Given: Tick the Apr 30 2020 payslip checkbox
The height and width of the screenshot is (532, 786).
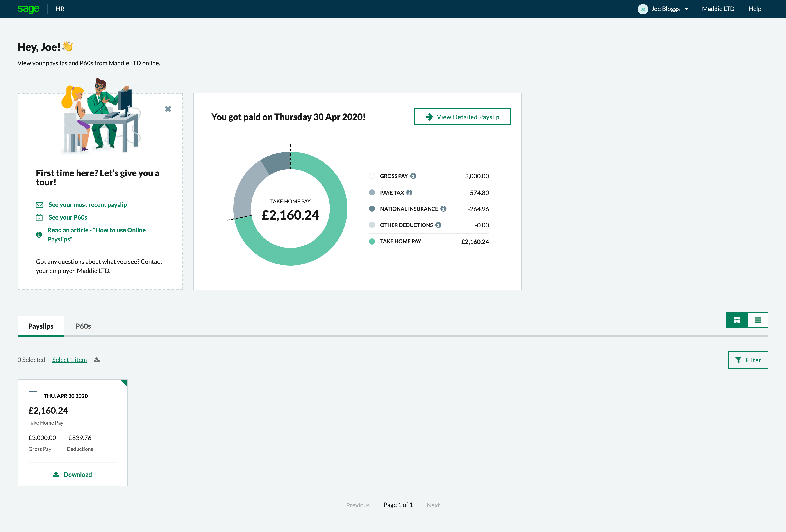Looking at the screenshot, I should tap(33, 395).
